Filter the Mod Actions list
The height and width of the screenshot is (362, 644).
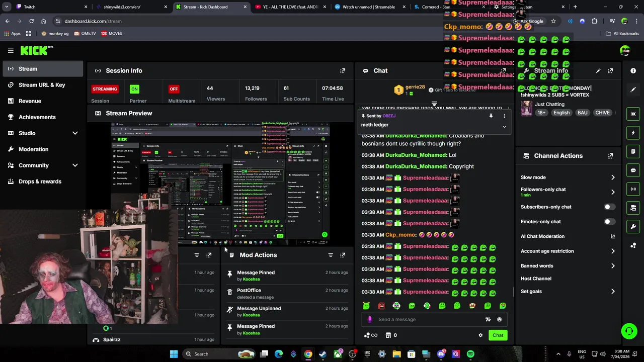[x=331, y=255]
